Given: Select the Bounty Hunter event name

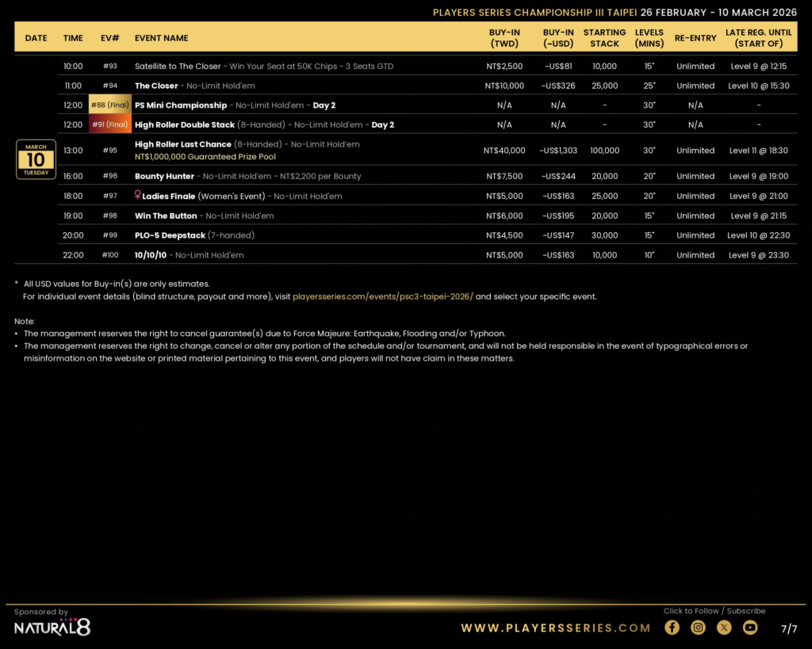Looking at the screenshot, I should pyautogui.click(x=164, y=177).
